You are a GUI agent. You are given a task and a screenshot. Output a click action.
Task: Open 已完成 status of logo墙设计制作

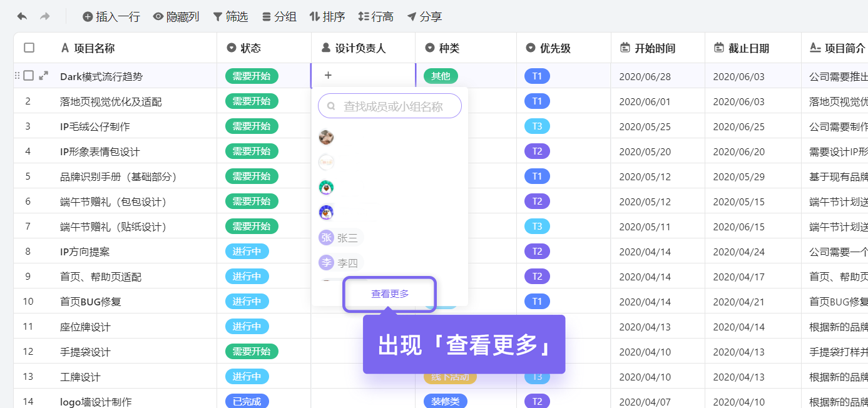coord(247,401)
